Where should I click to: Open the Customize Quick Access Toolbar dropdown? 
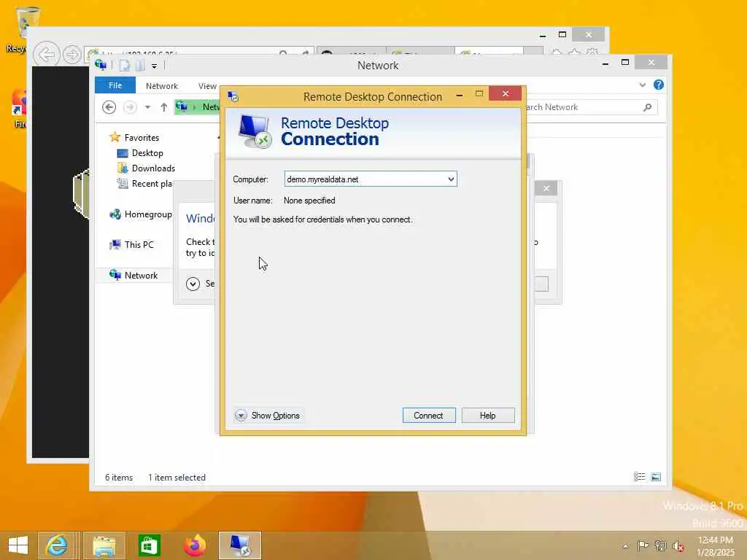(x=155, y=66)
